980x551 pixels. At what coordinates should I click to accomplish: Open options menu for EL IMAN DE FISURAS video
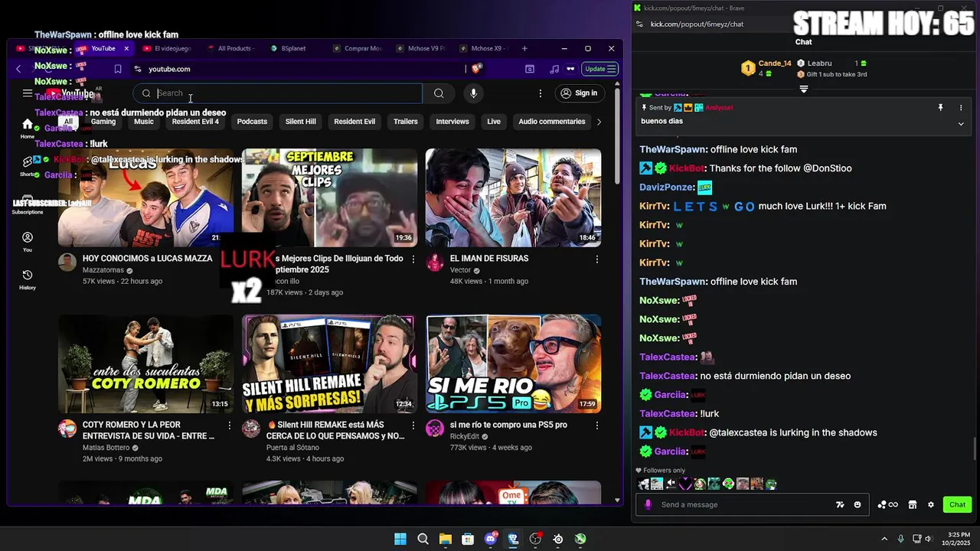(x=597, y=259)
